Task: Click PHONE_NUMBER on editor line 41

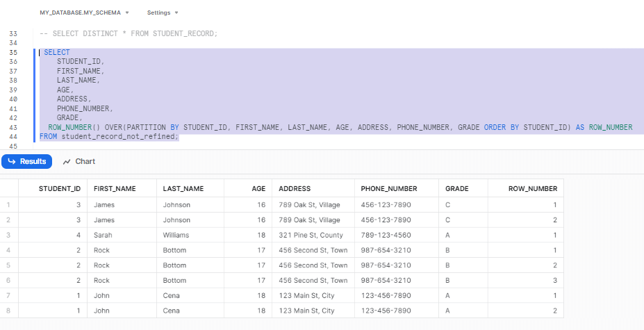Action: (x=83, y=108)
